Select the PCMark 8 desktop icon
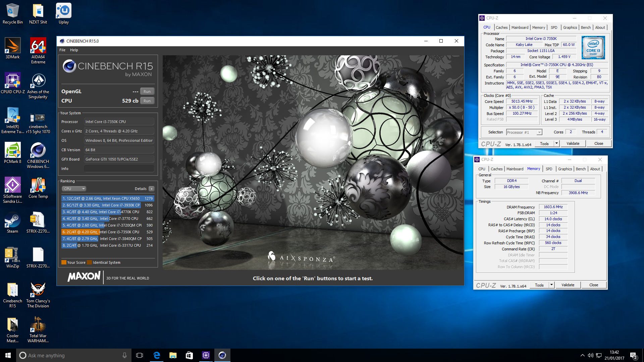This screenshot has width=644, height=362. click(12, 153)
